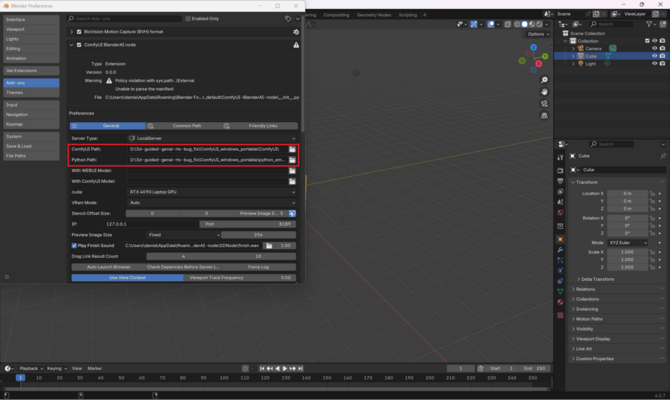Expand BioVision Motion Capture add-on
Image resolution: width=670 pixels, height=400 pixels.
(x=72, y=32)
